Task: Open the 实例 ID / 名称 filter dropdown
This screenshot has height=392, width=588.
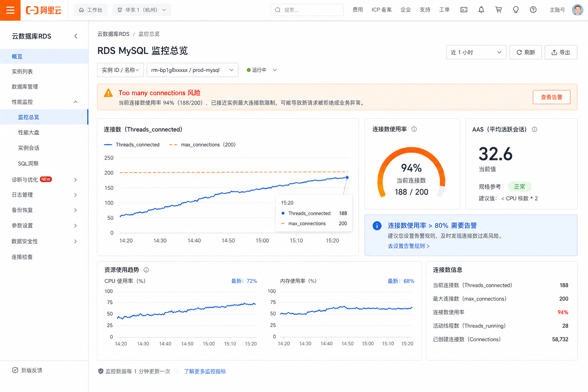Action: point(121,70)
